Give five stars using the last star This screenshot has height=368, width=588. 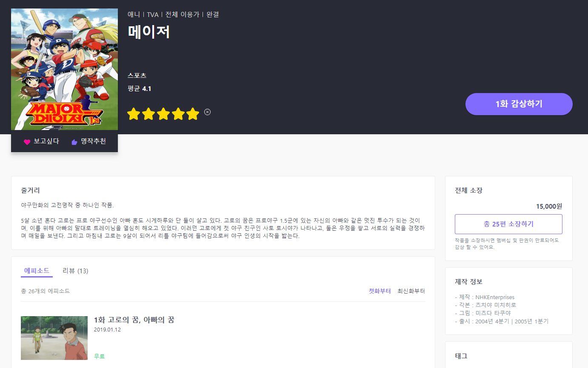coord(193,114)
